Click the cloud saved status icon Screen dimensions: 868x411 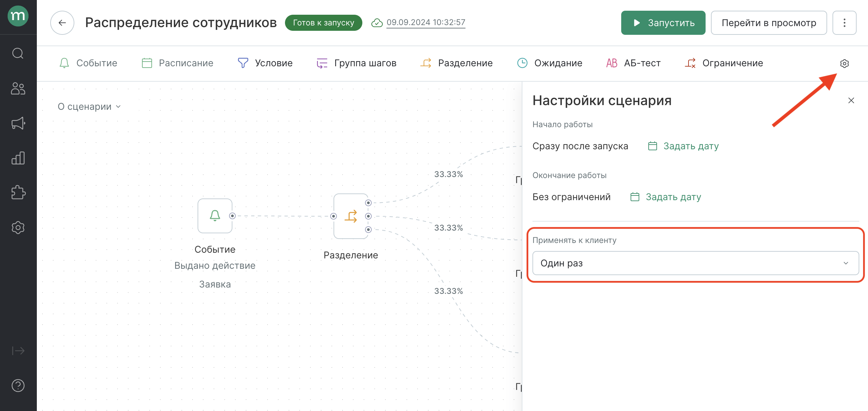pos(377,22)
